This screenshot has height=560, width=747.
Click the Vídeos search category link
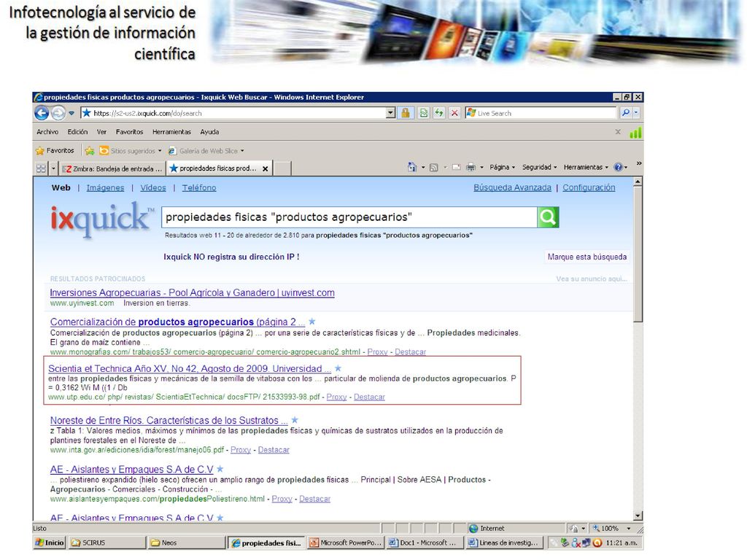pos(153,187)
